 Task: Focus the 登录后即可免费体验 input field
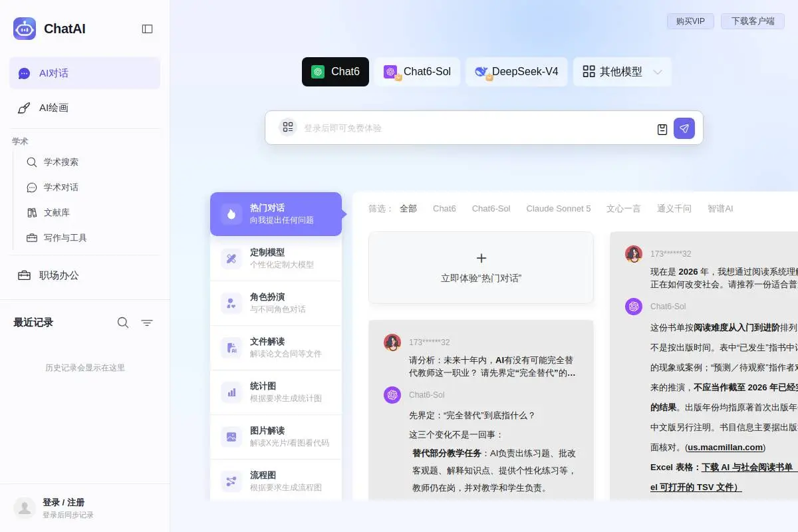point(475,128)
